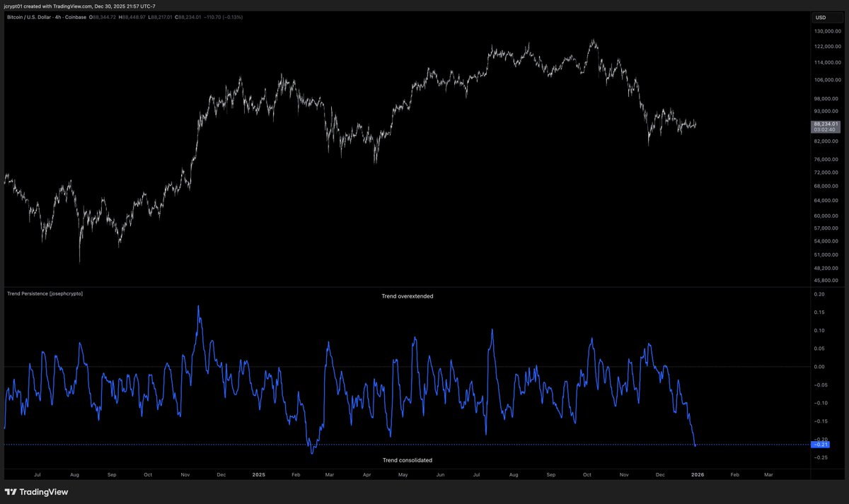Image resolution: width=849 pixels, height=504 pixels.
Task: Click the 51,000.00 price axis label
Action: click(x=826, y=254)
